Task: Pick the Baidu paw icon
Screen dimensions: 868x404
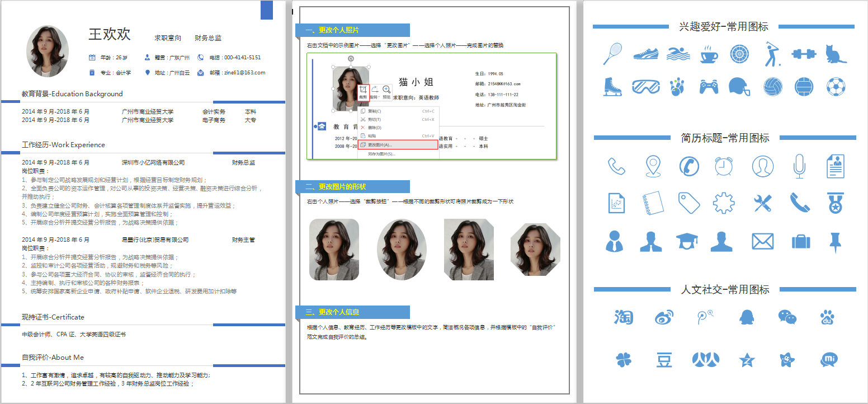Action: click(828, 317)
